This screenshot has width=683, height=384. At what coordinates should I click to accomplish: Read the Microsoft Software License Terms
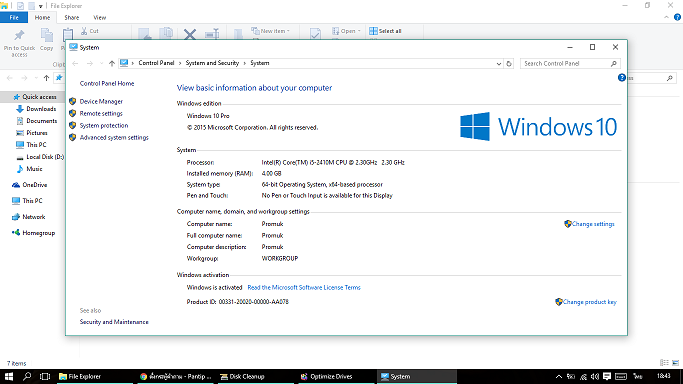(x=304, y=287)
